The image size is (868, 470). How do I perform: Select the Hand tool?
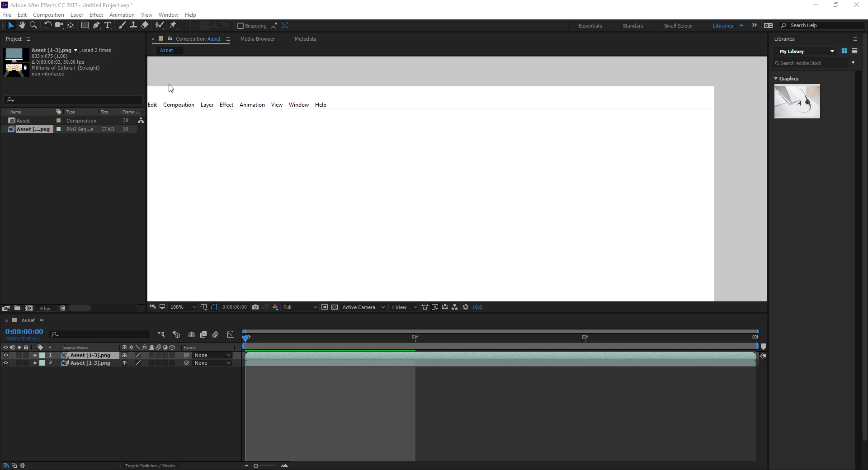[22, 25]
